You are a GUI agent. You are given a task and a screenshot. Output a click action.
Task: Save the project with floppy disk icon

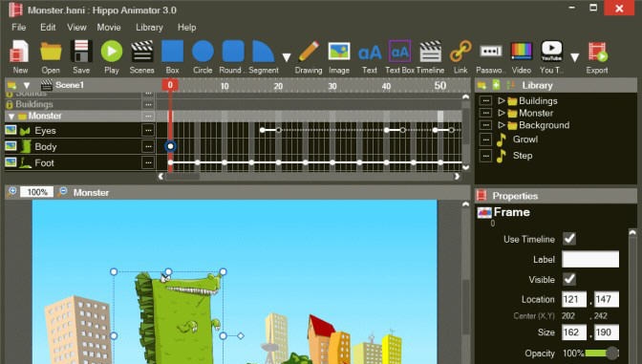(81, 52)
